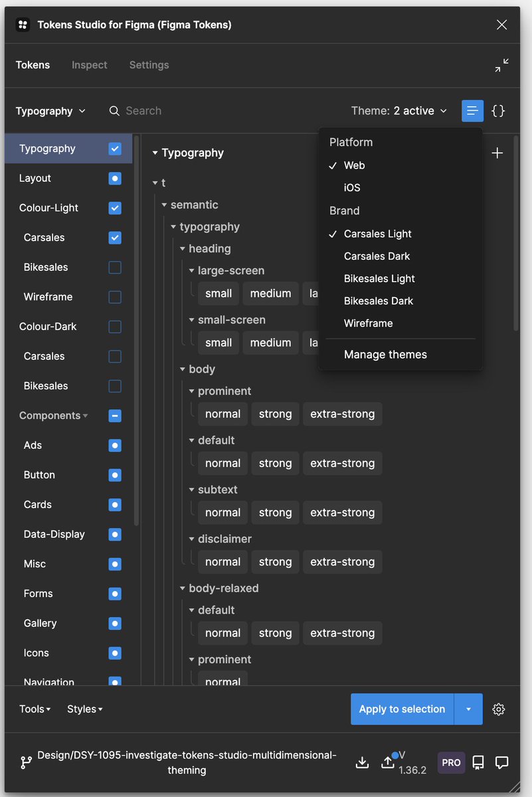Open the settings gear beside Apply to selection
This screenshot has height=797, width=532.
(499, 709)
